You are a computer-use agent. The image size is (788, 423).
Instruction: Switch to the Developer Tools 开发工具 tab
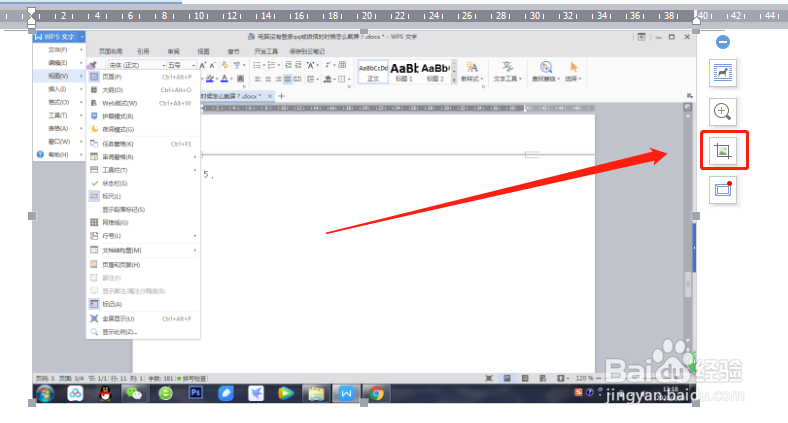click(x=266, y=51)
